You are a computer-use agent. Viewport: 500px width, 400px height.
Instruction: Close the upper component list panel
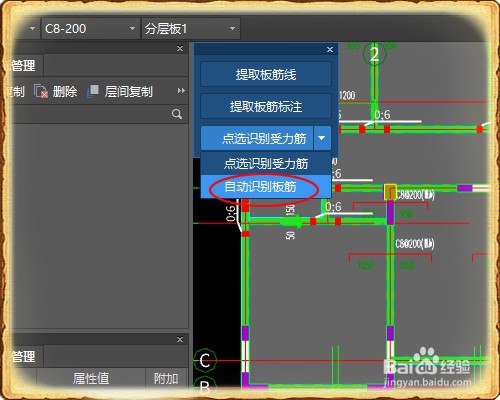[x=180, y=49]
